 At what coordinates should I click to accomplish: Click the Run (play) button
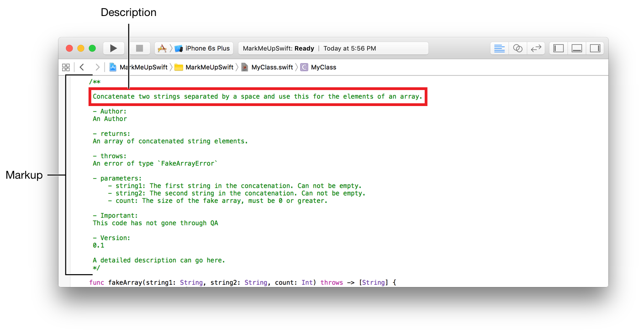click(114, 48)
